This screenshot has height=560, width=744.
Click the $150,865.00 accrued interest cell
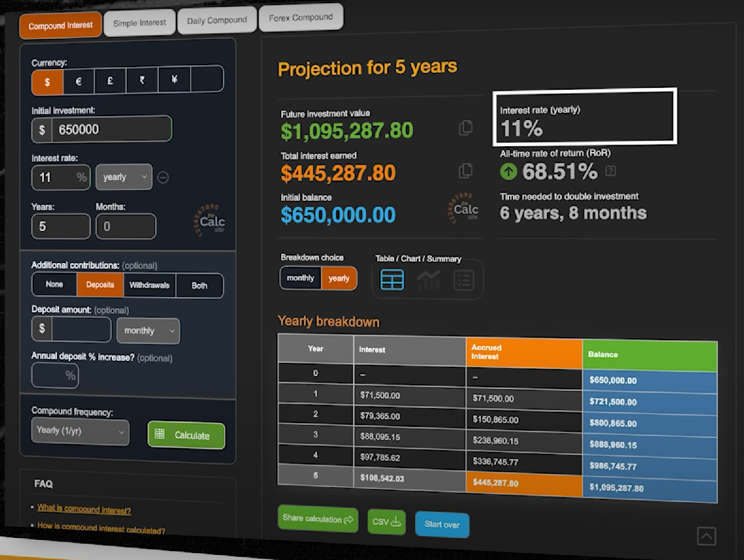tap(524, 419)
